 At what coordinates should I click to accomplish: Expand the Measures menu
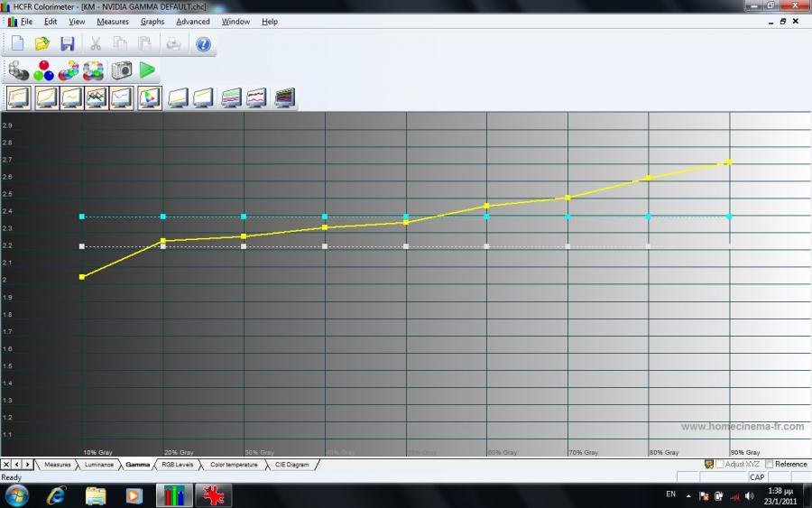[113, 22]
